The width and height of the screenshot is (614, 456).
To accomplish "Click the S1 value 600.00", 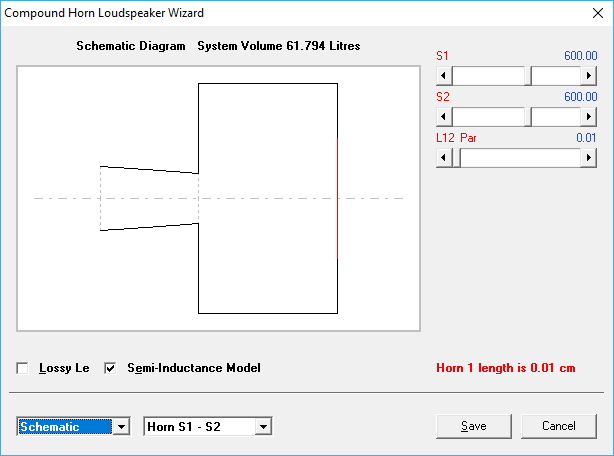I will coord(581,56).
